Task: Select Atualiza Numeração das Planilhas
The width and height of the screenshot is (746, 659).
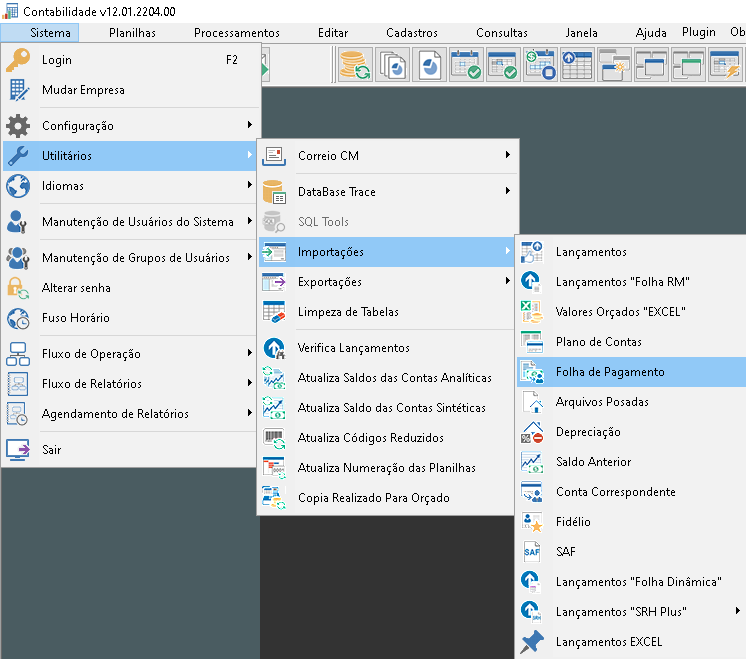Action: pos(386,468)
